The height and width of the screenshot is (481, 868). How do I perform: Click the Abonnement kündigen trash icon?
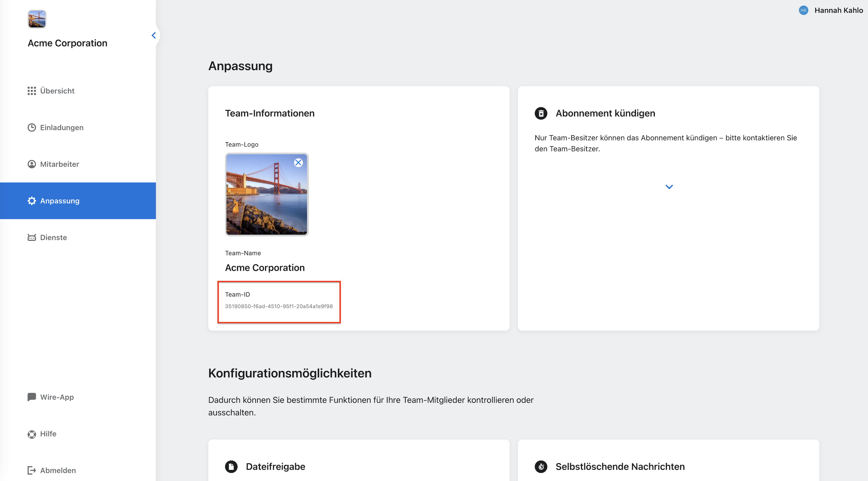point(541,114)
